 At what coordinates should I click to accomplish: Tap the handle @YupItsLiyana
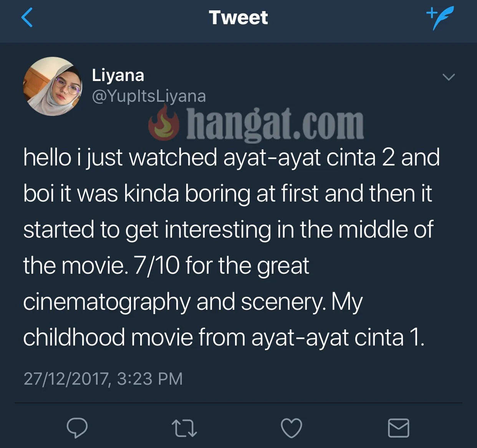(149, 96)
